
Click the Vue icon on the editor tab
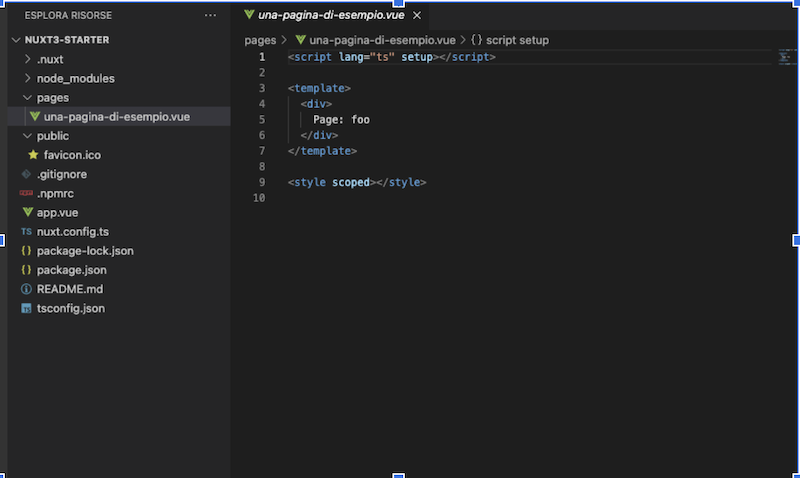(249, 15)
